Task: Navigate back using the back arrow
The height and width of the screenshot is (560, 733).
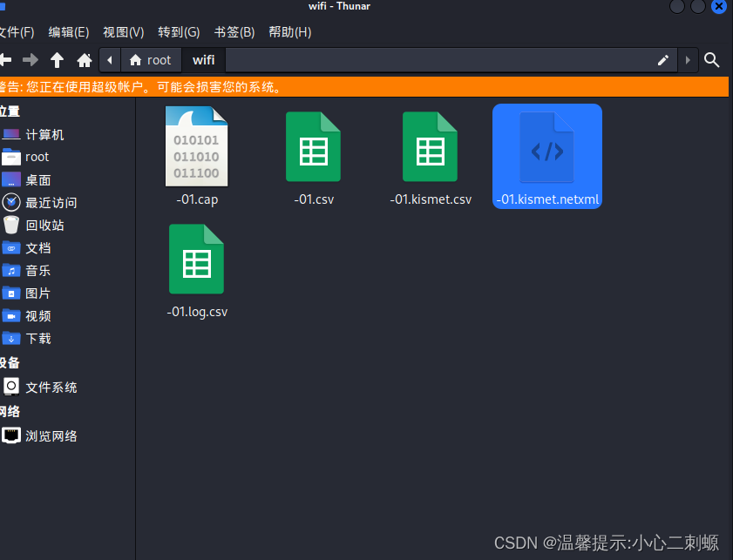Action: [x=7, y=59]
